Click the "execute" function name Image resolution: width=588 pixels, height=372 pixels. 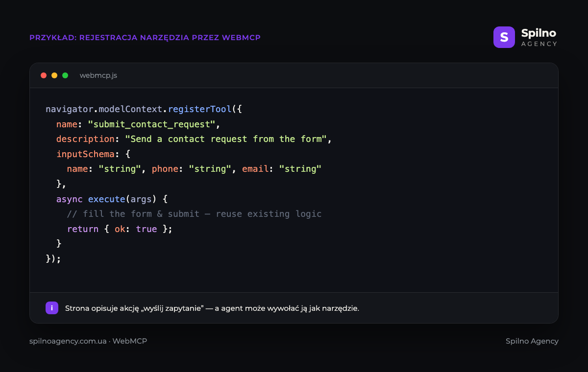coord(106,199)
